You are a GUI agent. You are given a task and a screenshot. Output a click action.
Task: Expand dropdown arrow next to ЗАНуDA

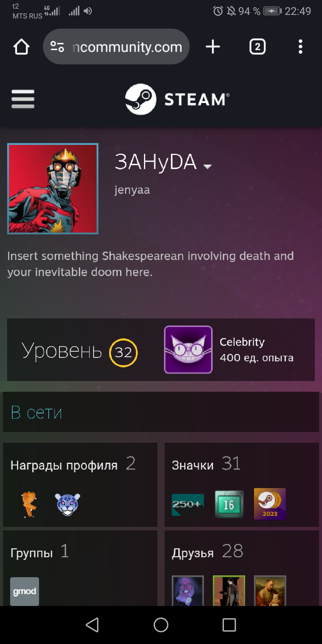(x=208, y=166)
